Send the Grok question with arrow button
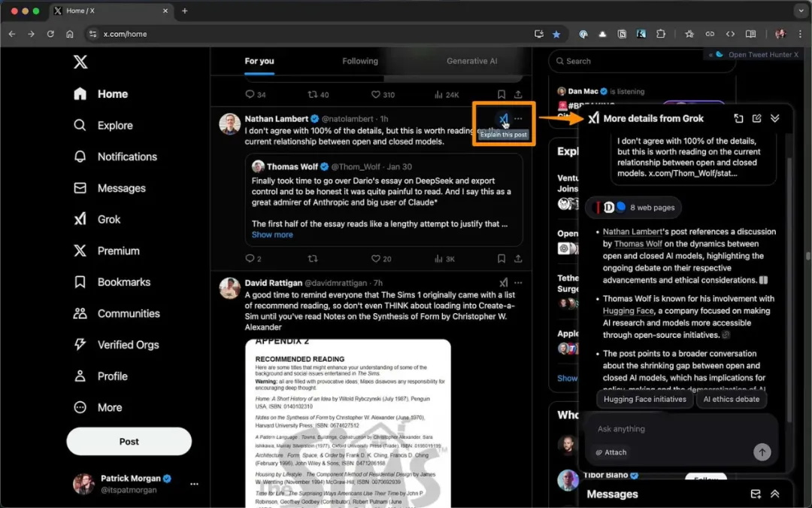Image resolution: width=812 pixels, height=508 pixels. [x=762, y=452]
